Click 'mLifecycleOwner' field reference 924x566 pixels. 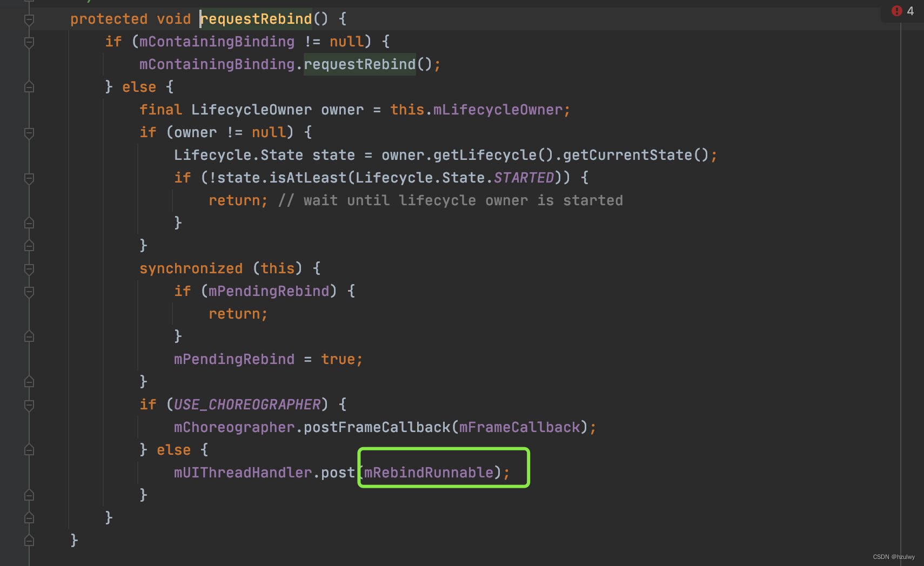(x=498, y=110)
